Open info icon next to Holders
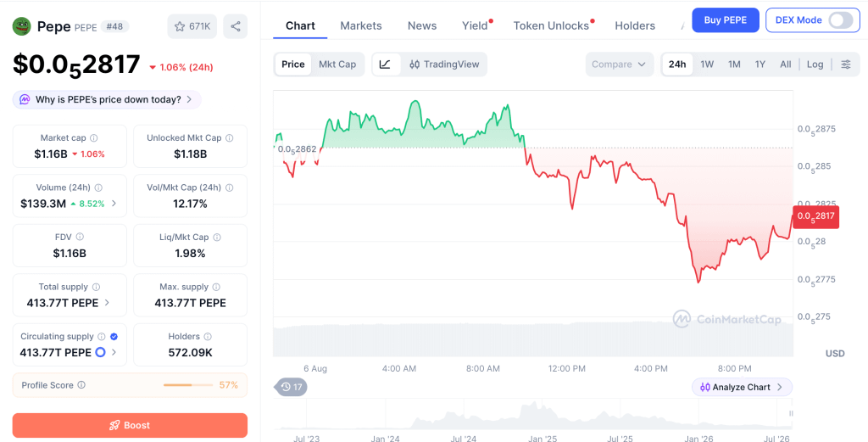The width and height of the screenshot is (868, 442). tap(208, 336)
